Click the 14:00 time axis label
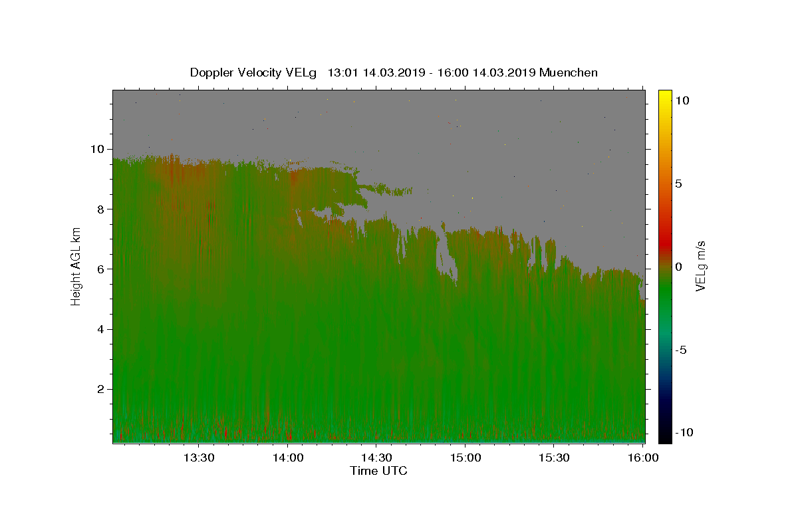 coord(288,458)
